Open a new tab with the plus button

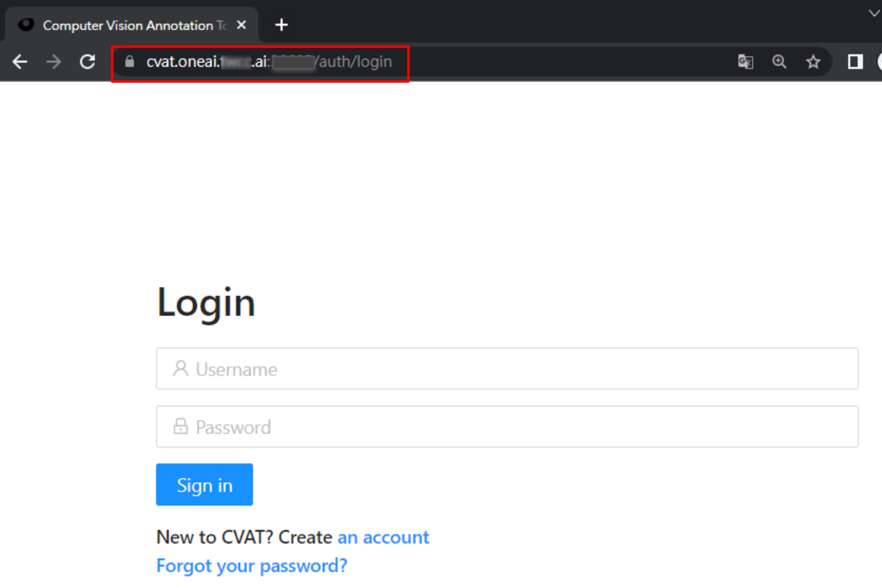click(x=281, y=25)
